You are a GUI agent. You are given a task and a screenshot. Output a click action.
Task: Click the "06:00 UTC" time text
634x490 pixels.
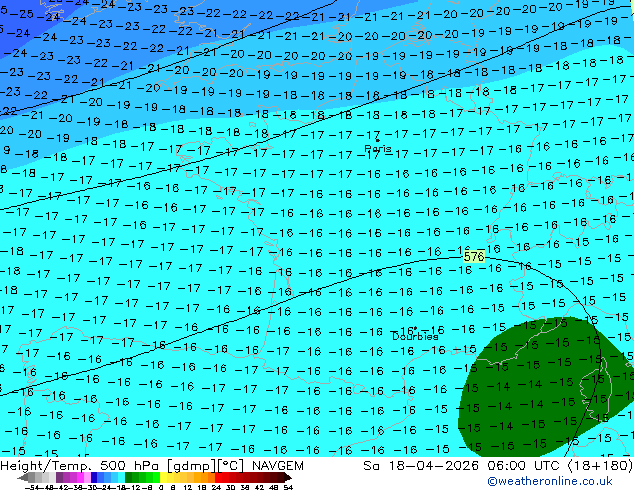pos(524,466)
